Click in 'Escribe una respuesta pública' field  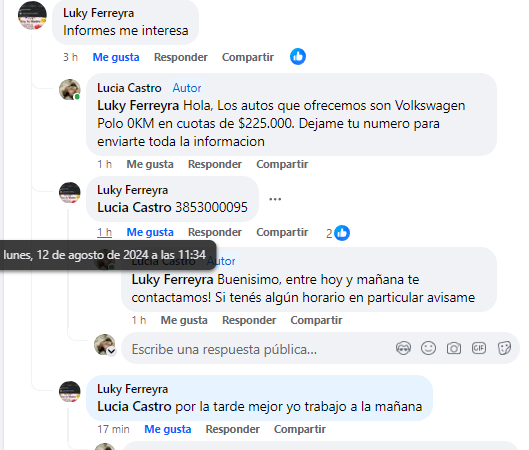click(x=258, y=349)
